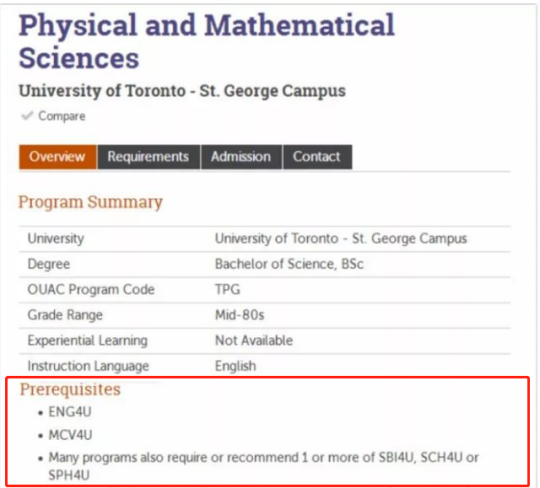Click the Prerequisites heading
This screenshot has width=540, height=488.
point(70,390)
